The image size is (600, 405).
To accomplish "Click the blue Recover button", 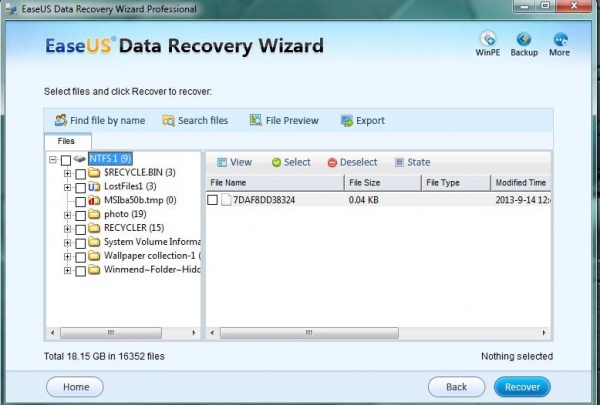I will tap(522, 387).
